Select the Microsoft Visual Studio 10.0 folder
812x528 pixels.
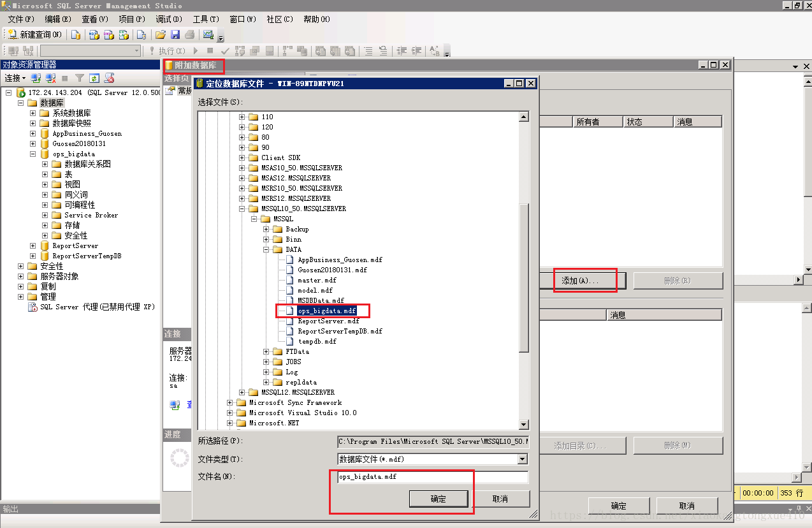[303, 413]
